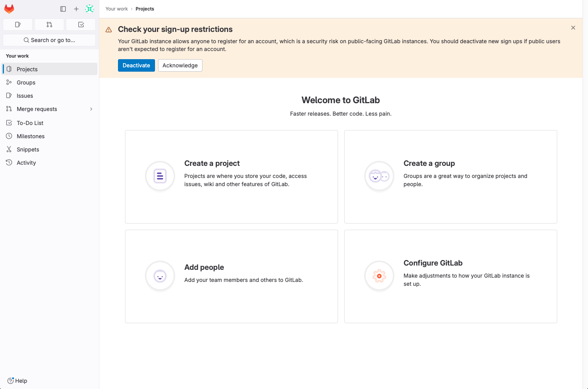Viewport: 588px width, 389px height.
Task: Click the Snippets scissors icon
Action: pyautogui.click(x=9, y=149)
